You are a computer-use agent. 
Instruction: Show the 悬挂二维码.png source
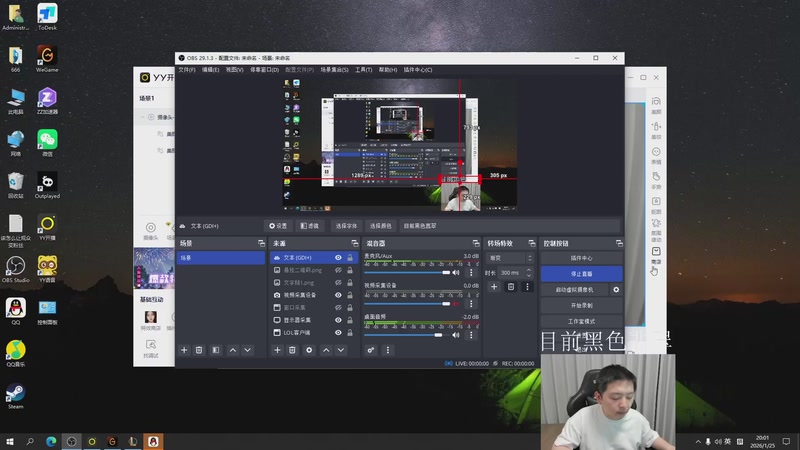(x=338, y=270)
